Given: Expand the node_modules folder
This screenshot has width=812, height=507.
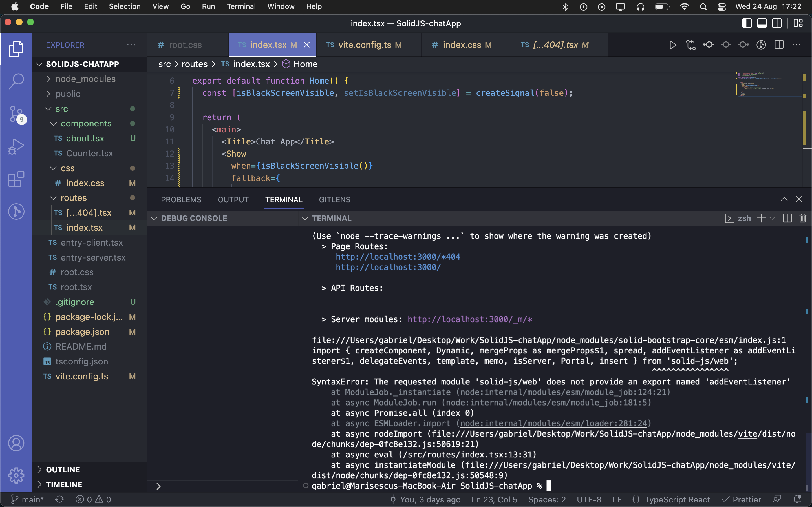Looking at the screenshot, I should coord(48,79).
